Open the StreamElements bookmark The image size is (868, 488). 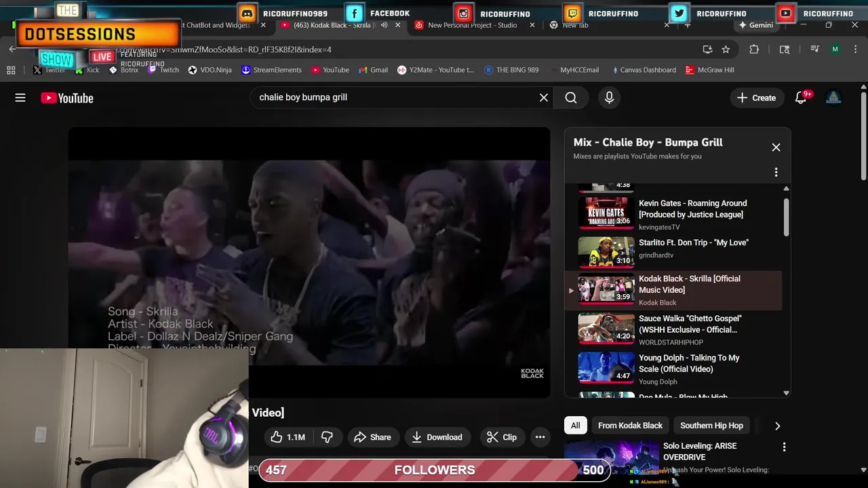point(272,70)
